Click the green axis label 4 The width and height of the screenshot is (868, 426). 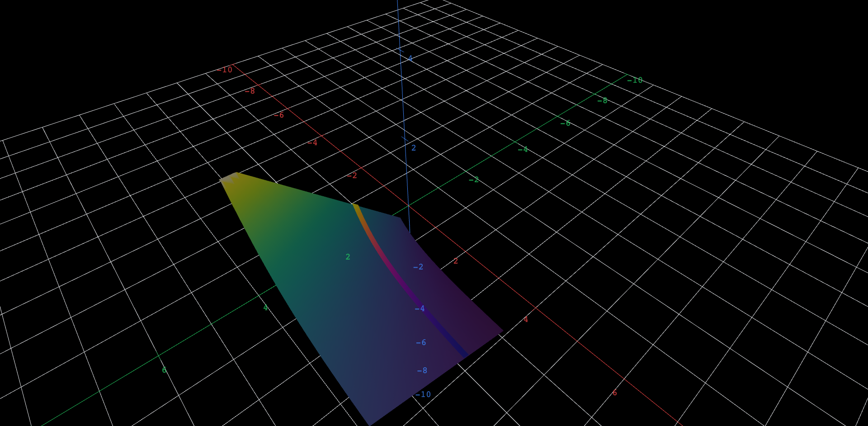pos(265,308)
